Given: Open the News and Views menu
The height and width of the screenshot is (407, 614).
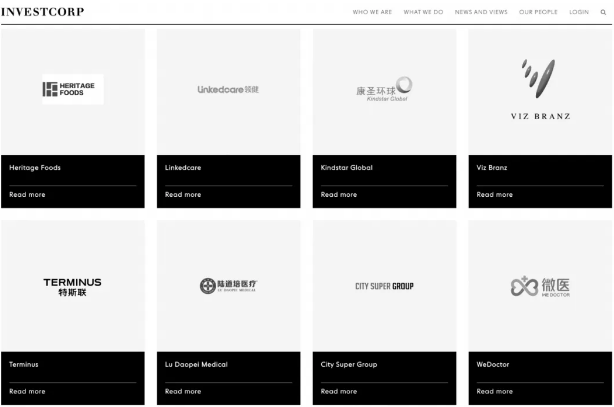Looking at the screenshot, I should click(481, 12).
